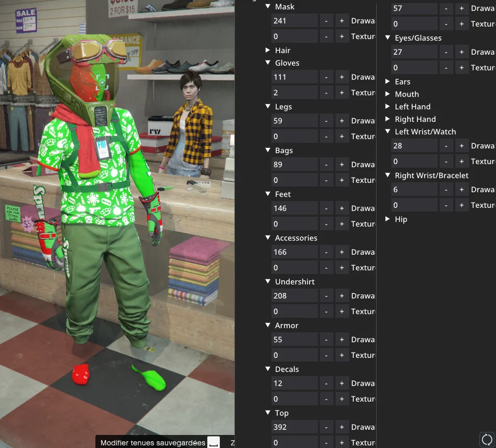496x448 pixels.
Task: Increase the Accessories drawable 166
Action: tap(342, 252)
